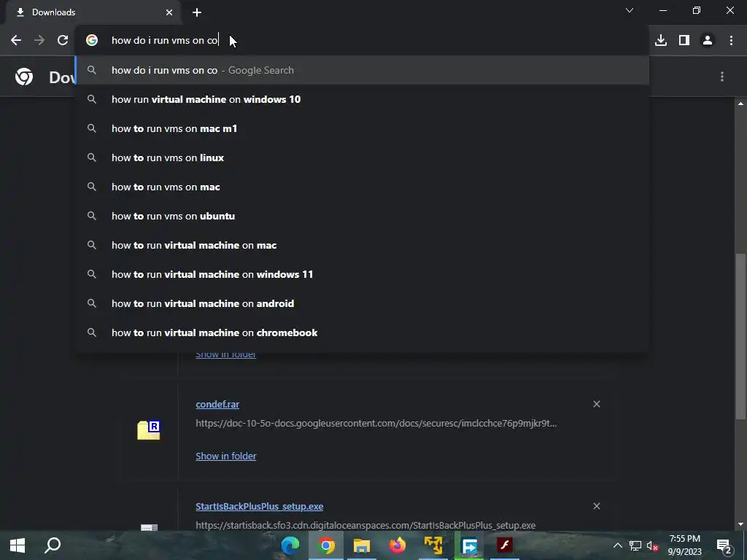Image resolution: width=747 pixels, height=560 pixels.
Task: Click the StartIsBackPlusPlus source URL text
Action: click(x=365, y=525)
